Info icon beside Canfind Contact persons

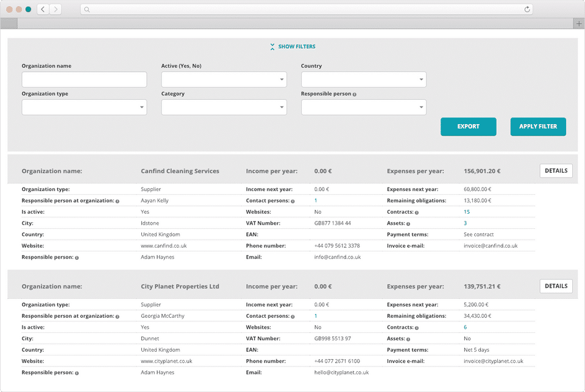(x=292, y=201)
